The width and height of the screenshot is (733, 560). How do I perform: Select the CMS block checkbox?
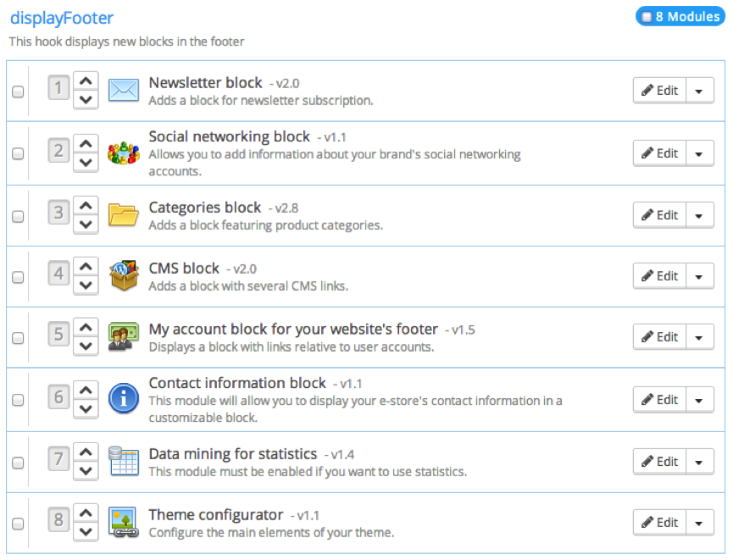pyautogui.click(x=18, y=277)
